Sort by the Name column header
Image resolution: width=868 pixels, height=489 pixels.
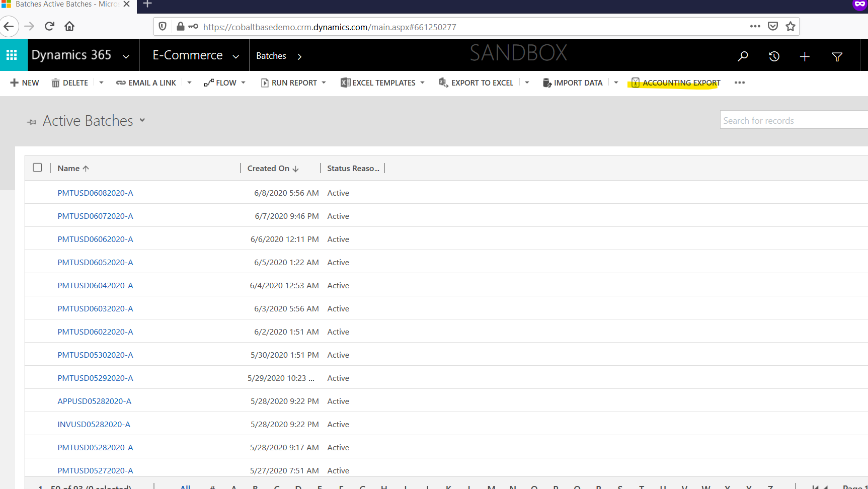(x=73, y=168)
